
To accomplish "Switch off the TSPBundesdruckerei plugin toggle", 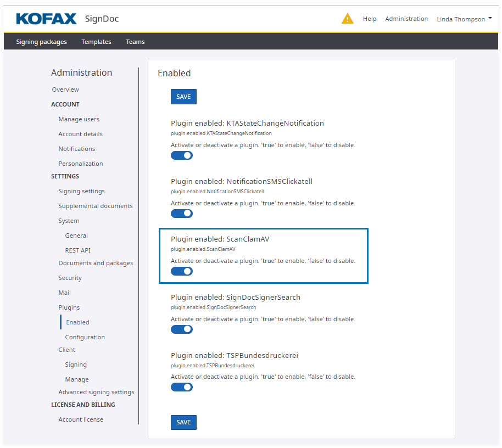I will pyautogui.click(x=182, y=387).
